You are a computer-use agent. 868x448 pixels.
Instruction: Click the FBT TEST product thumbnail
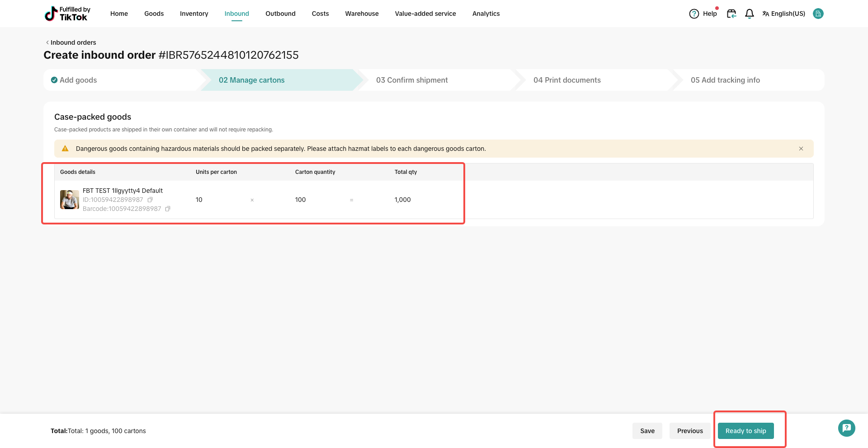[70, 200]
